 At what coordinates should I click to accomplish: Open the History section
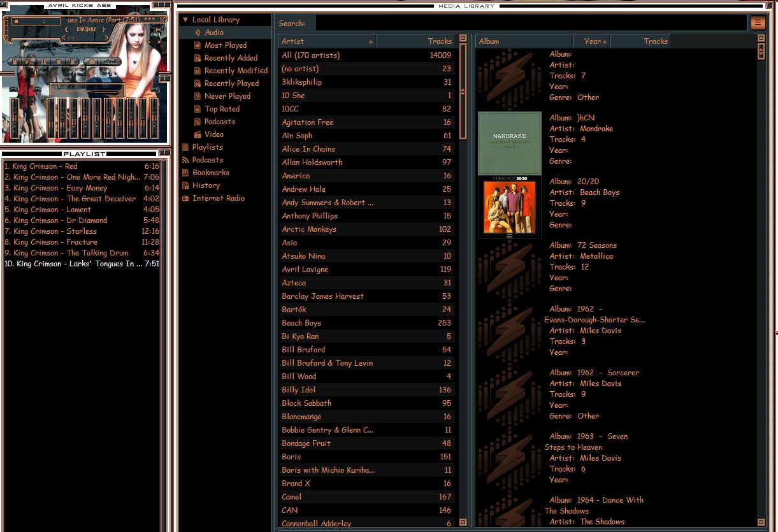(206, 185)
